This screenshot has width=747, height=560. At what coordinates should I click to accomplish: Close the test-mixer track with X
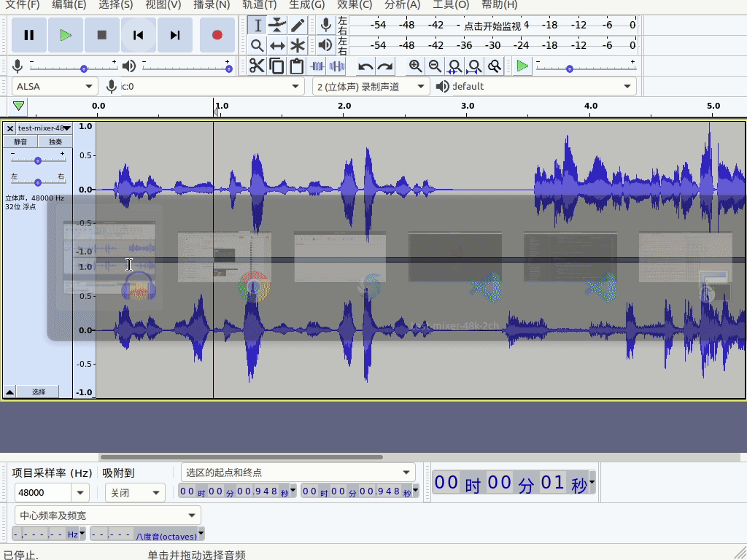coord(10,128)
